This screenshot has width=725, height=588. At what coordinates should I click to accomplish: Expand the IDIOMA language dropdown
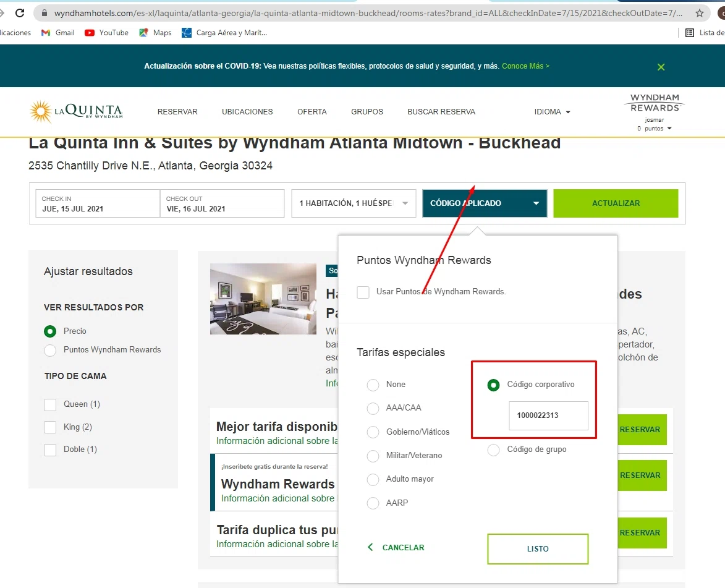coord(552,112)
